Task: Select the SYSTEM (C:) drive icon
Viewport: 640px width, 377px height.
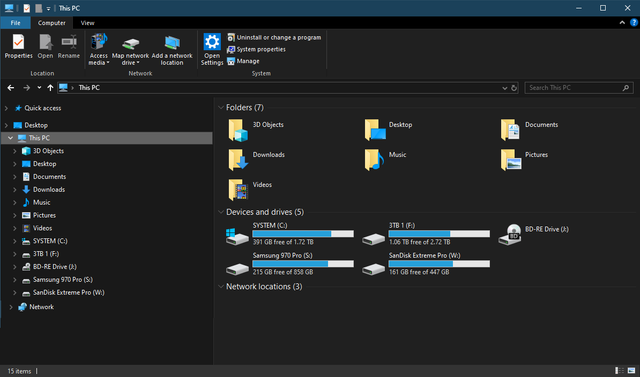Action: (x=237, y=236)
